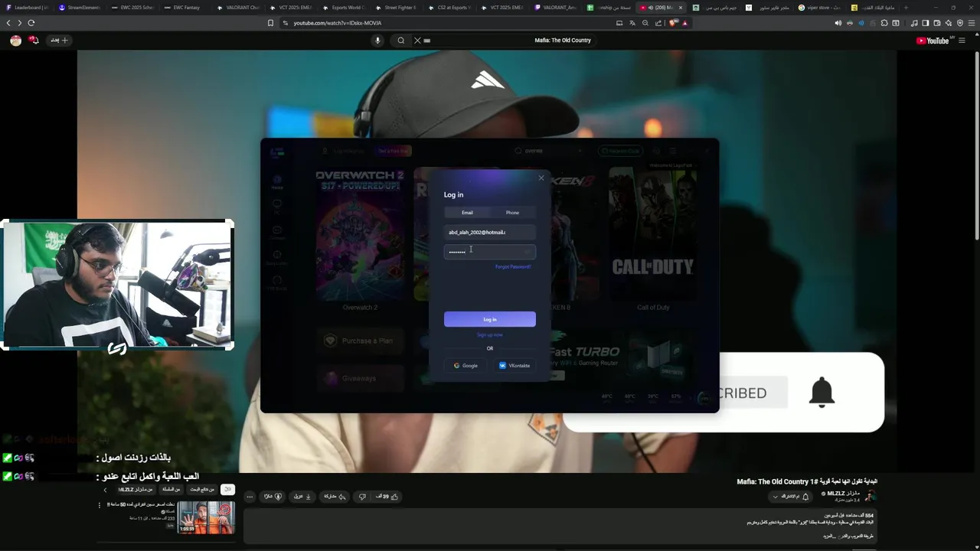
Task: Click the Brave shields icon in address bar
Action: (x=674, y=23)
